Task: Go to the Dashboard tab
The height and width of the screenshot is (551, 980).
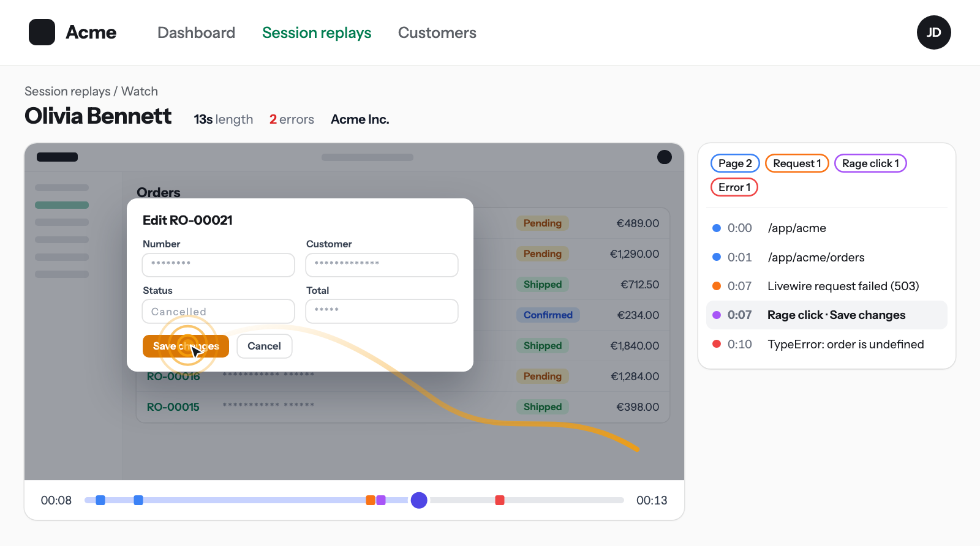Action: click(x=196, y=32)
